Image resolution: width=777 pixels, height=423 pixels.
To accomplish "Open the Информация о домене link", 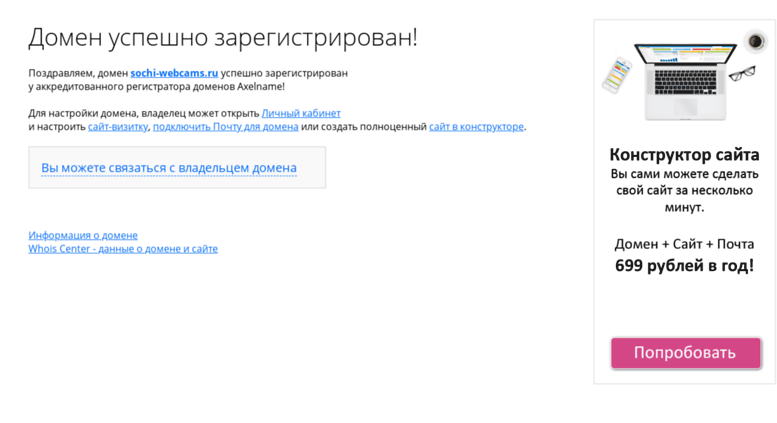I will (x=83, y=235).
